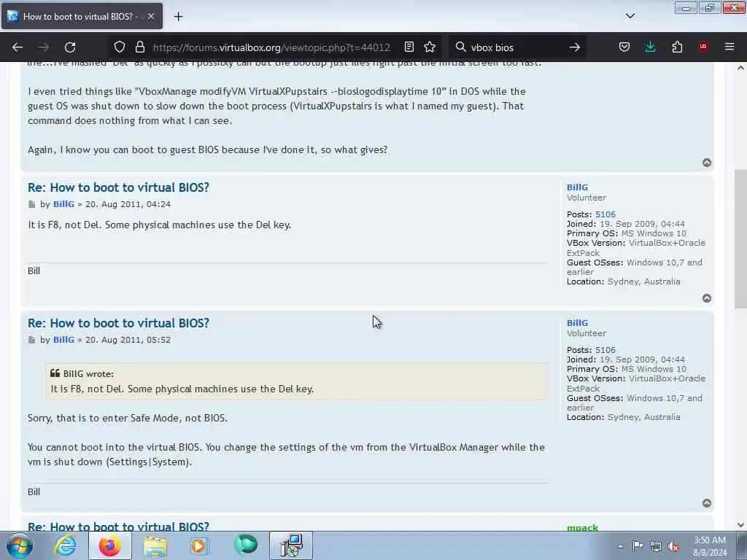Open the muted volume tray icon
Viewport: 747px width, 560px height.
(673, 546)
